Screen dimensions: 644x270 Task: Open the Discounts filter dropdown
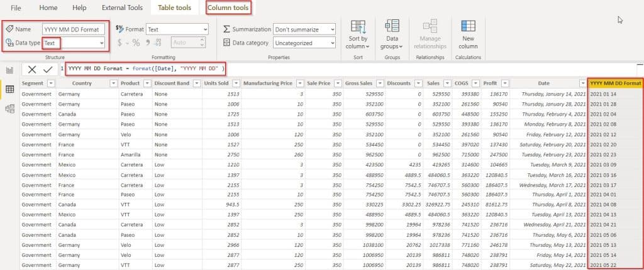click(x=418, y=84)
